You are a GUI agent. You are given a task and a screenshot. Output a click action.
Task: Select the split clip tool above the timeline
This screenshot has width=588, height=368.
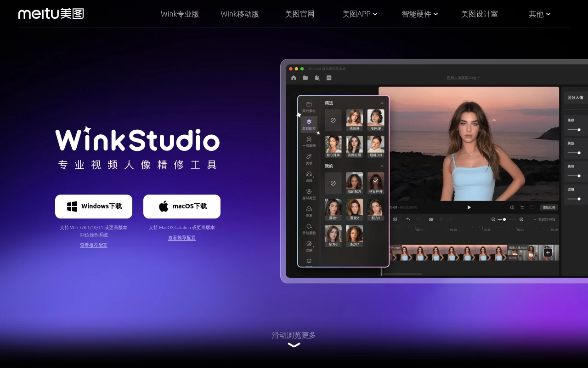pos(431,219)
